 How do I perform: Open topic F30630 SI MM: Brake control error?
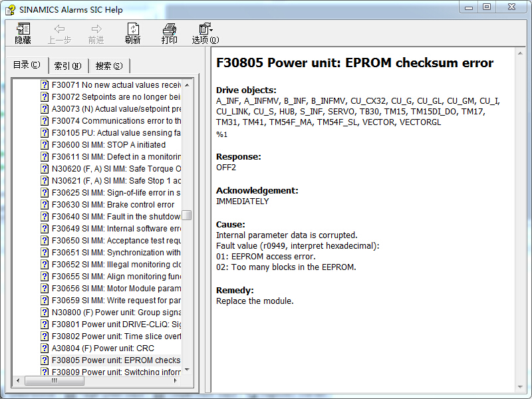(x=113, y=204)
